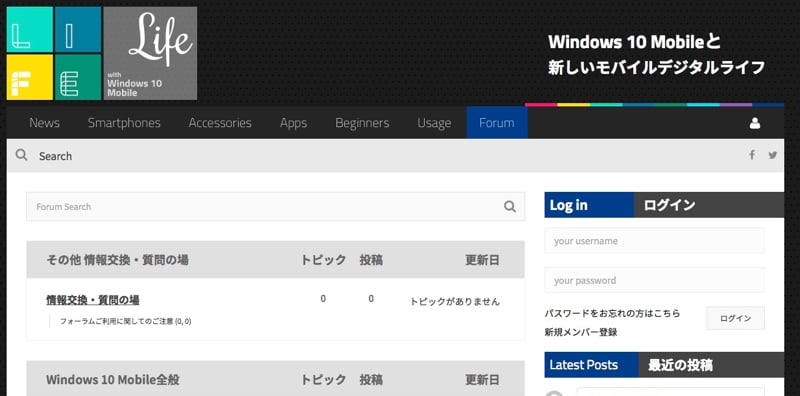Select the active Forum tab

click(x=497, y=123)
